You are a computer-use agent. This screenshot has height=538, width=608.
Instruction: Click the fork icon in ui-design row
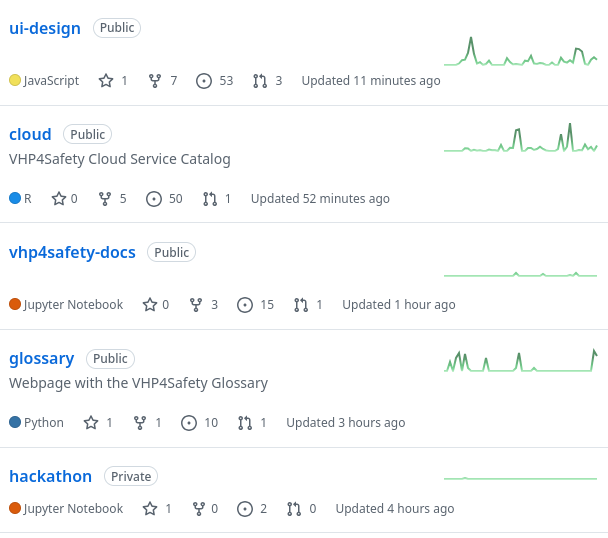tap(155, 81)
